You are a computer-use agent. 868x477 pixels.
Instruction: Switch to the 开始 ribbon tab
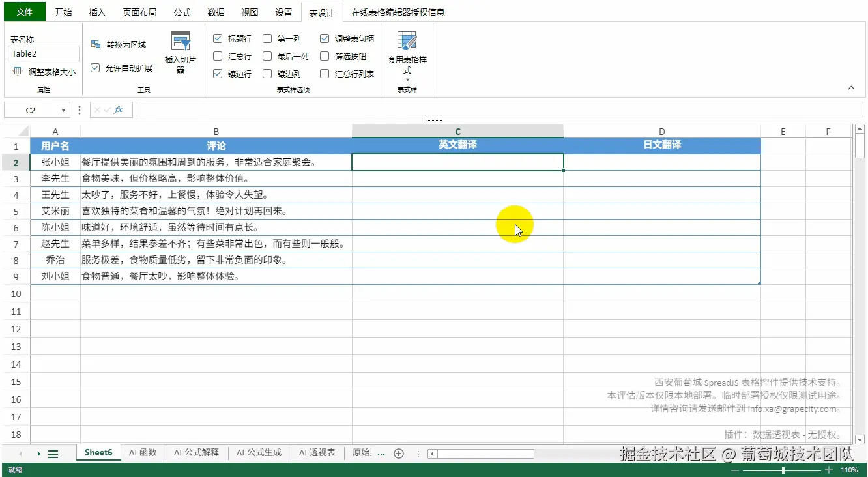[x=63, y=12]
